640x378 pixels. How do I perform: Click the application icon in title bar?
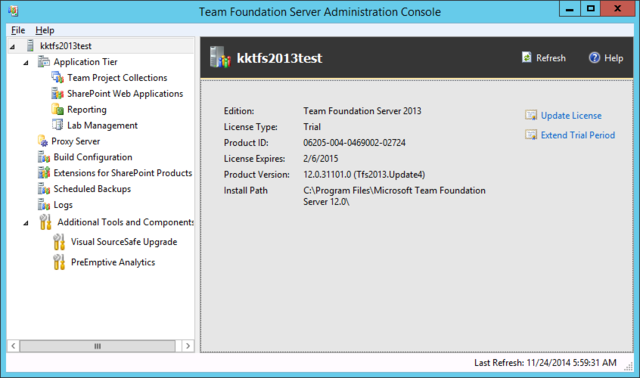[x=13, y=11]
